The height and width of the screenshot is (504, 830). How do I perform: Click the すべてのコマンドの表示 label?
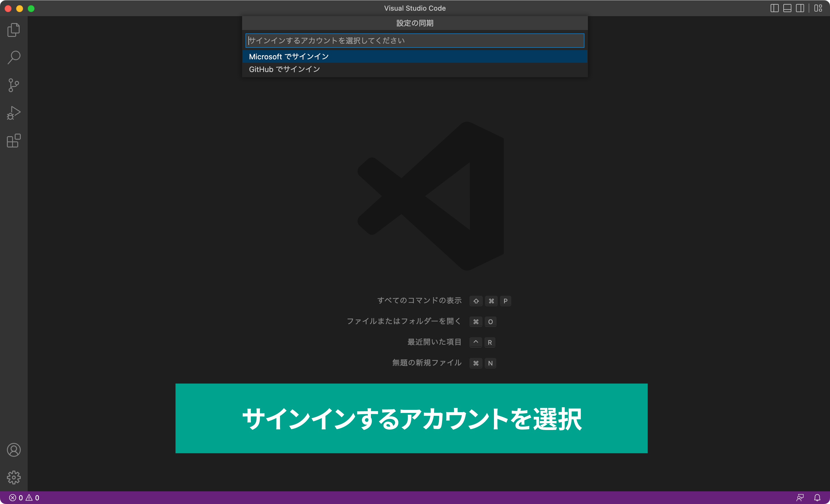(x=419, y=301)
